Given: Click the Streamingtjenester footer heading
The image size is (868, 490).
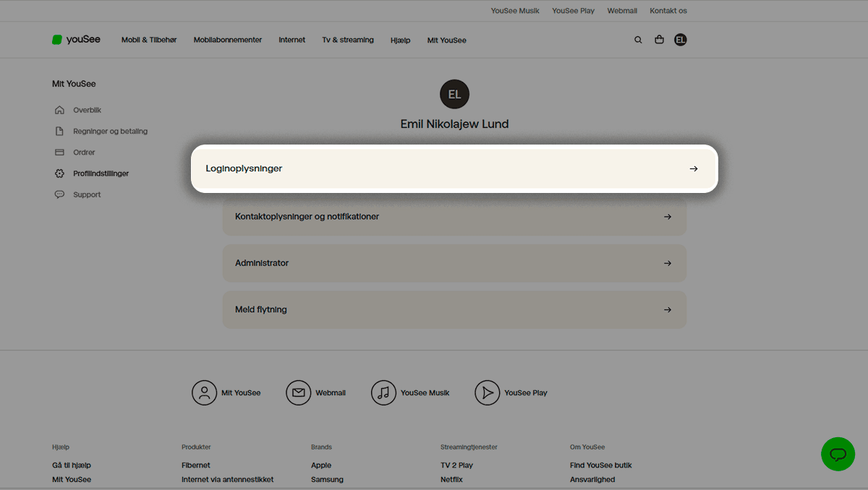Looking at the screenshot, I should (469, 447).
